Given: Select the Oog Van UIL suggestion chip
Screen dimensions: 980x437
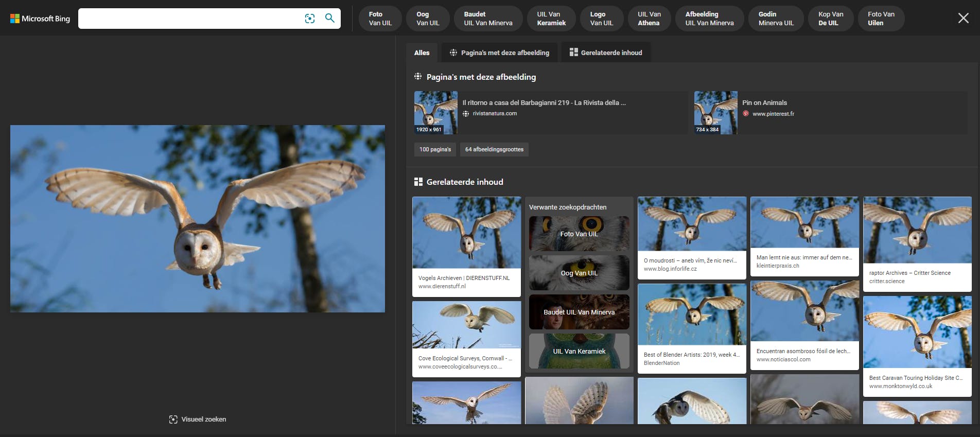Looking at the screenshot, I should (x=428, y=19).
